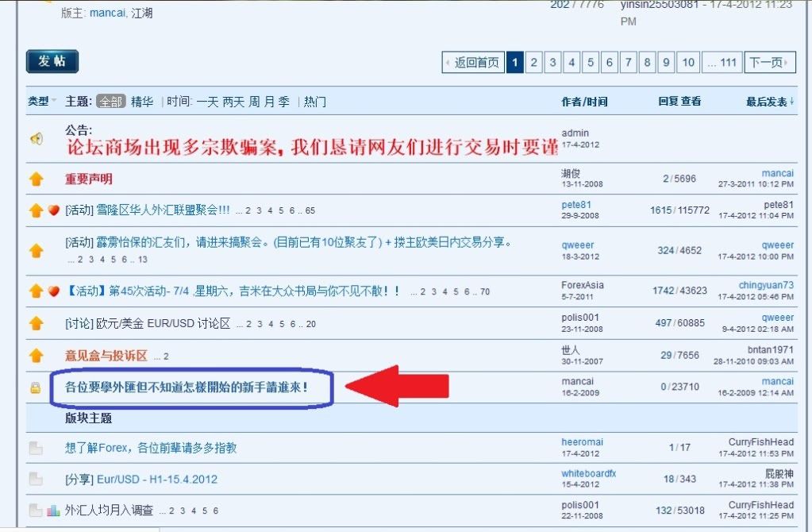Viewport: 812px width, 532px height.
Task: Open the 类型 dropdown filter
Action: coord(42,102)
